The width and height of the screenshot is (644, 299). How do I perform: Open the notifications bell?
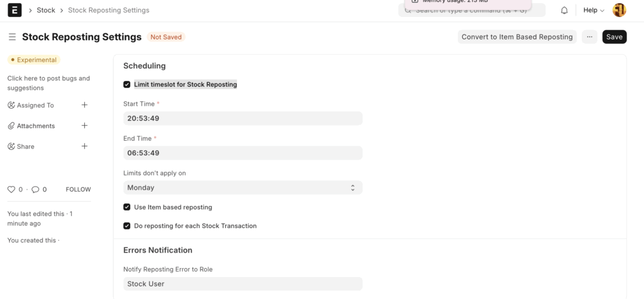pos(564,10)
